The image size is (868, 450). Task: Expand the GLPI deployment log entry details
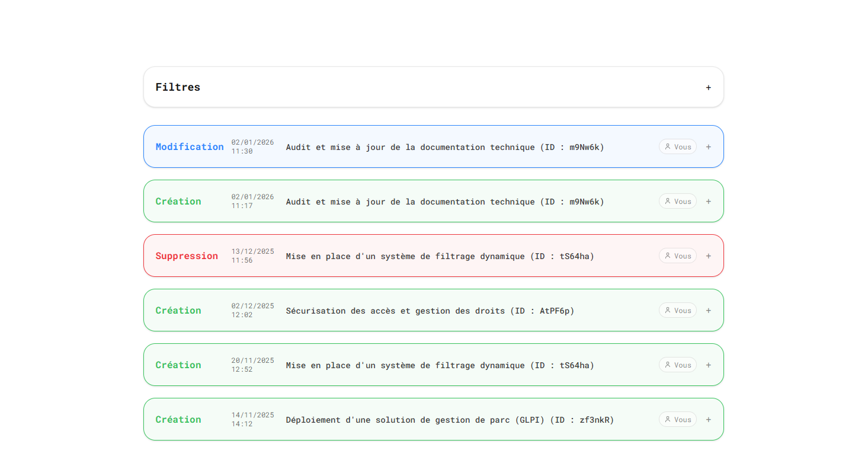[708, 419]
